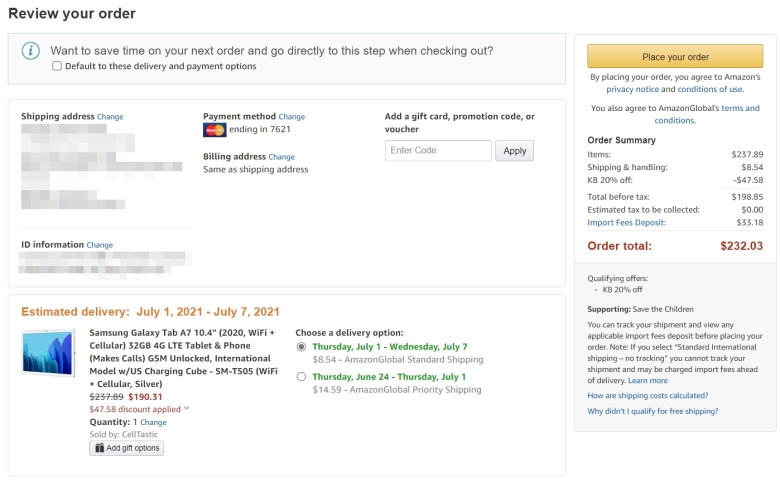Click the Enter Code promotion field
780x488 pixels.
(x=438, y=151)
